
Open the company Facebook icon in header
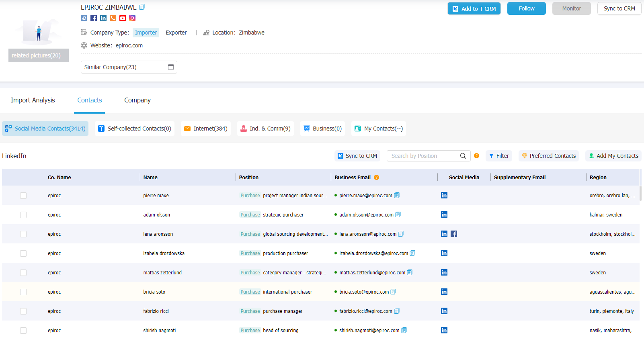click(x=94, y=18)
